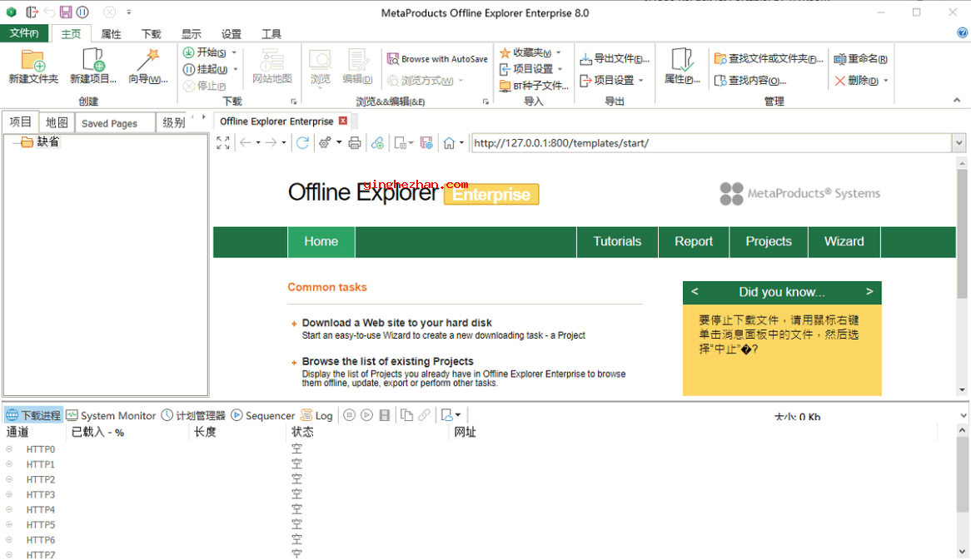Screen dimensions: 971x560
Task: Click the 重命名 rename button
Action: [860, 59]
